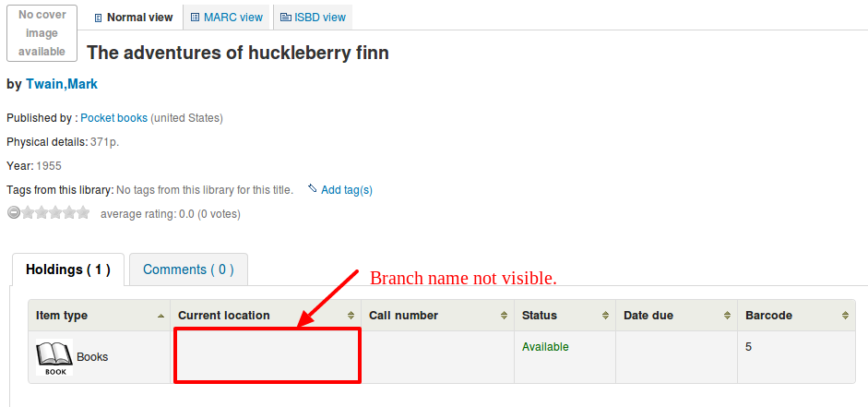Image resolution: width=868 pixels, height=407 pixels.
Task: Click the No cover image available thumbnail
Action: tap(42, 33)
